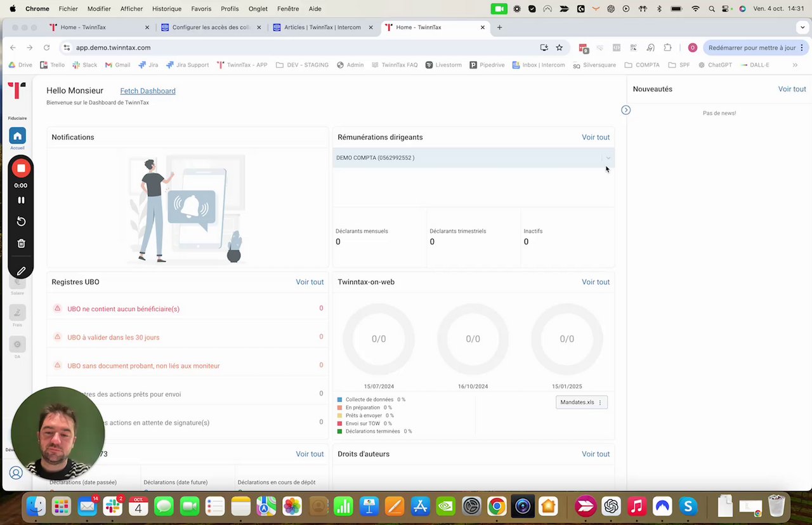Open the Fenêtre menu in menu bar
The height and width of the screenshot is (525, 812).
(288, 9)
